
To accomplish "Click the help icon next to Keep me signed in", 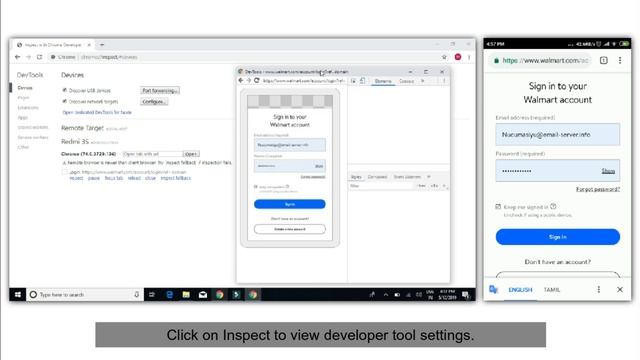I will pos(553,207).
